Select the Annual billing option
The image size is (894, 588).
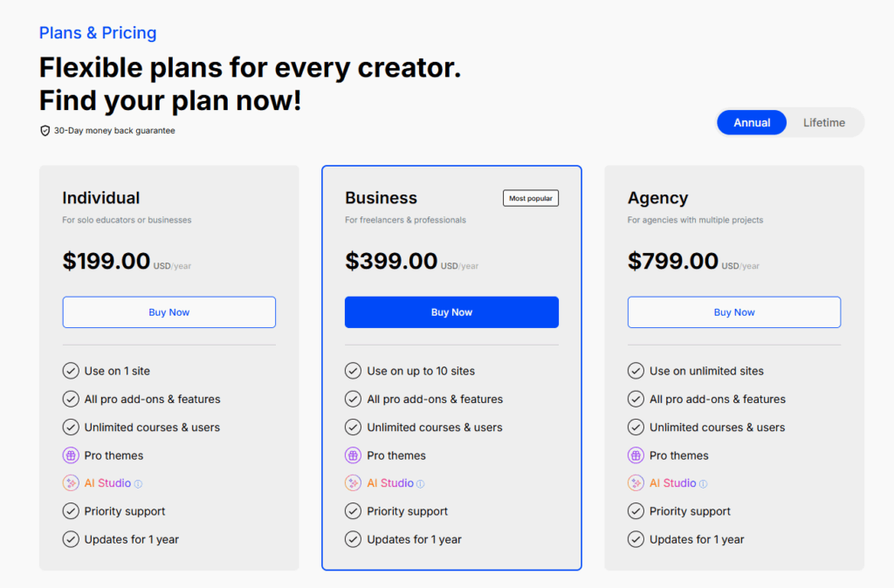(x=752, y=123)
